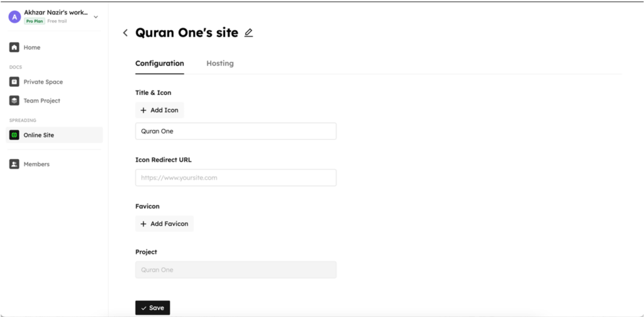This screenshot has width=644, height=317.
Task: Click the Add Icon button
Action: pyautogui.click(x=159, y=110)
